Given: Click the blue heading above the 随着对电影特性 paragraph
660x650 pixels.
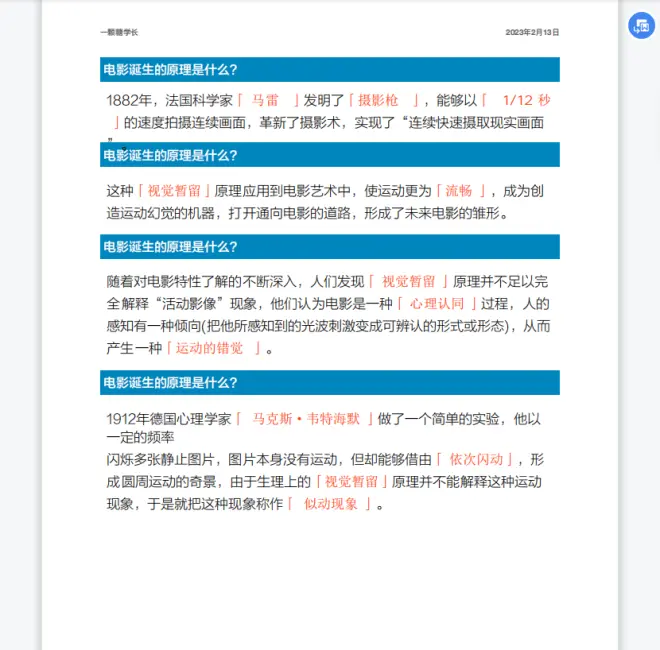Looking at the screenshot, I should [330, 246].
